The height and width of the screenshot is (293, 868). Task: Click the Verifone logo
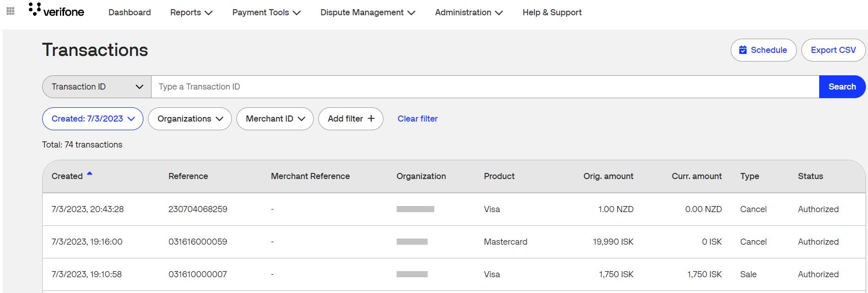pyautogui.click(x=56, y=11)
